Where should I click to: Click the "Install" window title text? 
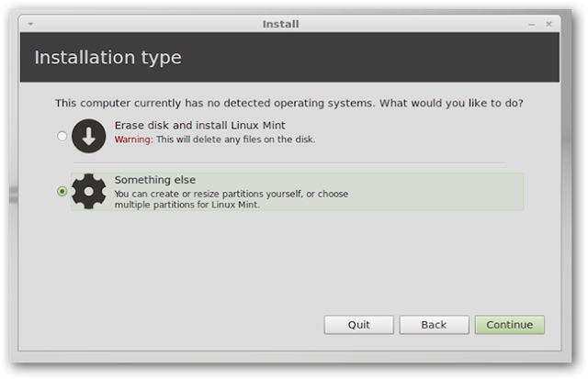pyautogui.click(x=281, y=25)
